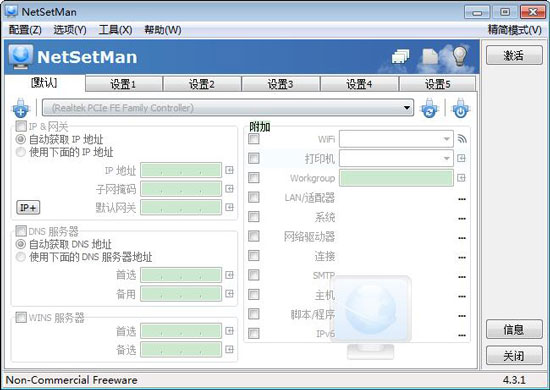This screenshot has width=550, height=390.
Task: Switch to the 设置3 tab
Action: coord(281,84)
